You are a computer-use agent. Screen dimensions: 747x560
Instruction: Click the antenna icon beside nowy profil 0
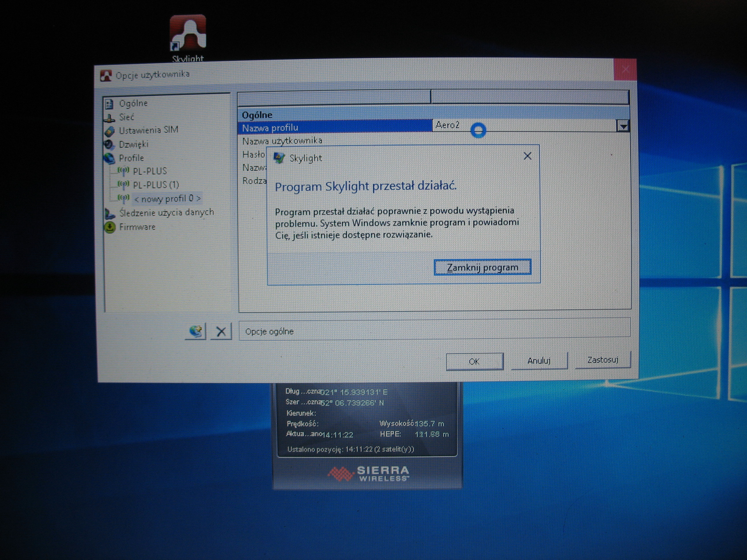[x=123, y=198]
